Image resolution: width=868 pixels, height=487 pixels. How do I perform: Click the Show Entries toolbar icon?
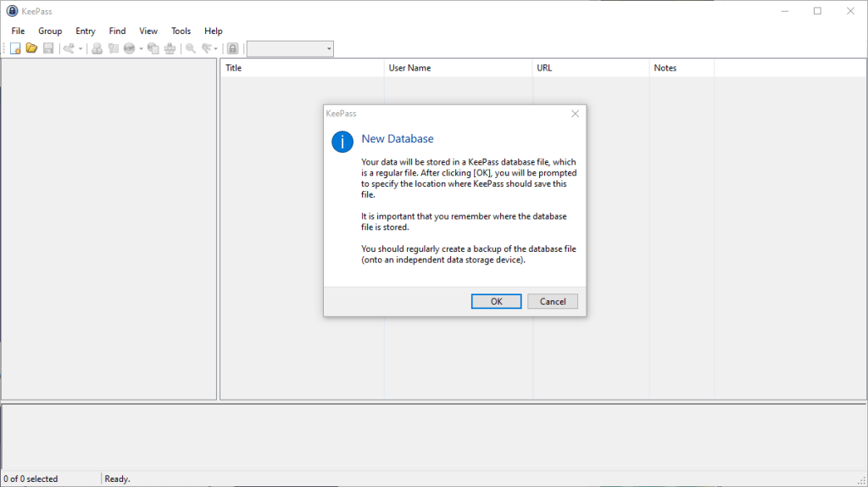point(207,48)
